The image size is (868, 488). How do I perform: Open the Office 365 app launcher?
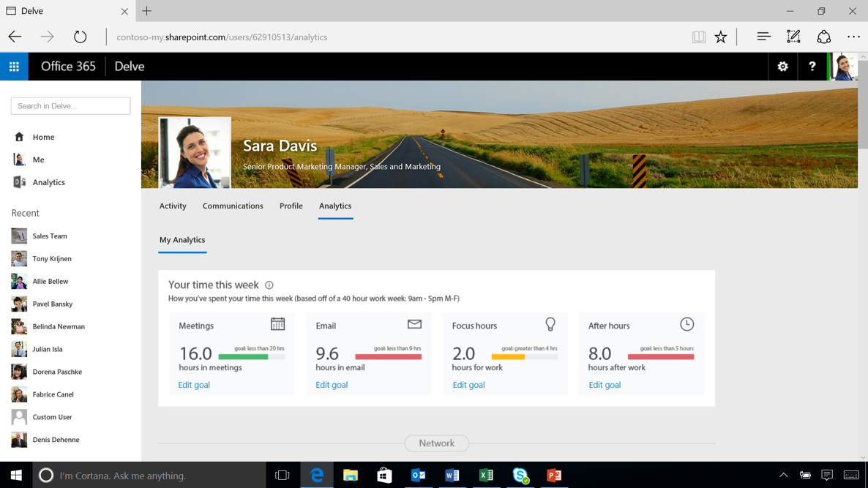14,66
